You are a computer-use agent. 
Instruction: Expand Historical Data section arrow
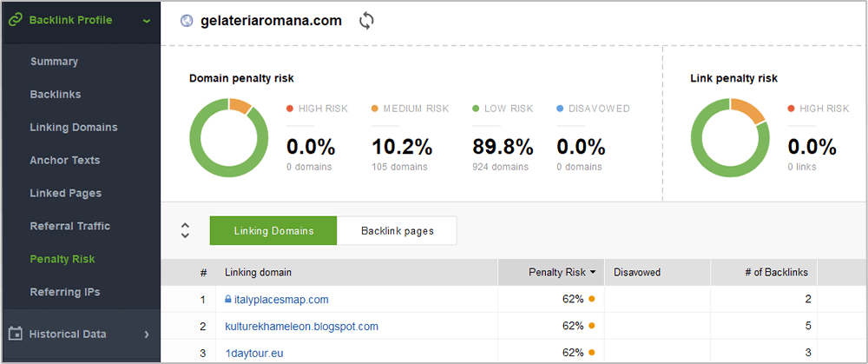[147, 334]
